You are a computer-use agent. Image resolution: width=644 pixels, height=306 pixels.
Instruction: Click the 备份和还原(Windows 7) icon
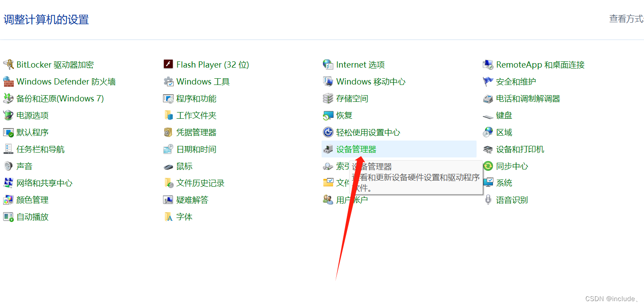(x=8, y=98)
